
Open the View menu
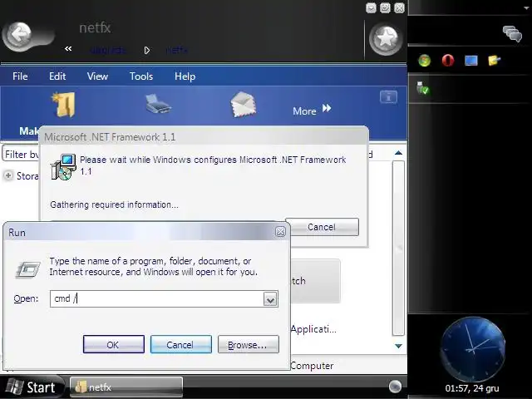97,76
